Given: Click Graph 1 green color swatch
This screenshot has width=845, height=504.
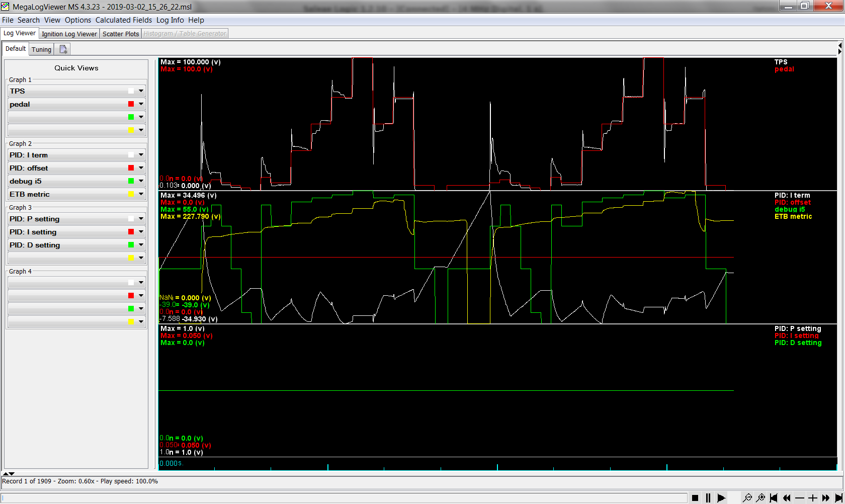Looking at the screenshot, I should 131,117.
